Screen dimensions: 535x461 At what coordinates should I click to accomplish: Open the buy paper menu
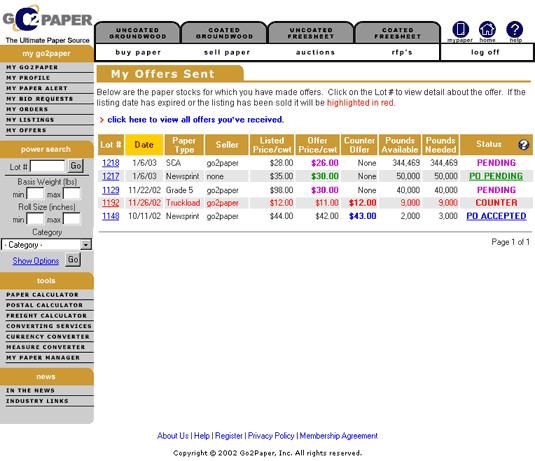tap(138, 52)
